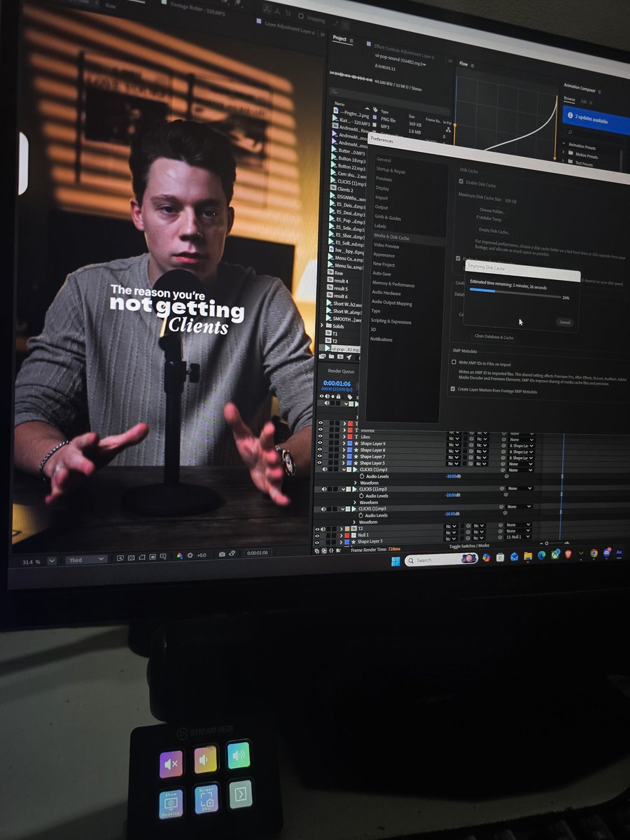Screen dimensions: 630x840
Task: Click the Flow panel menu icon
Action: point(472,65)
